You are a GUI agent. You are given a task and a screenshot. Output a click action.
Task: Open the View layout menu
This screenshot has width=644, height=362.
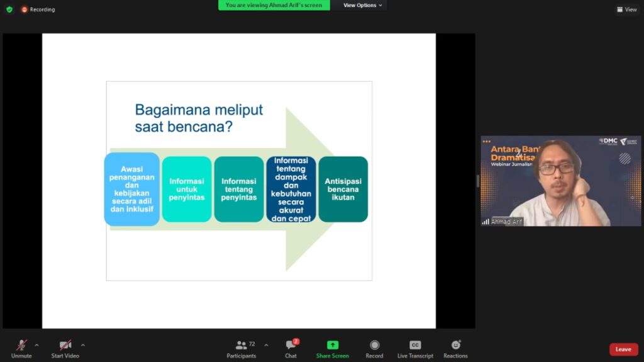(x=626, y=9)
